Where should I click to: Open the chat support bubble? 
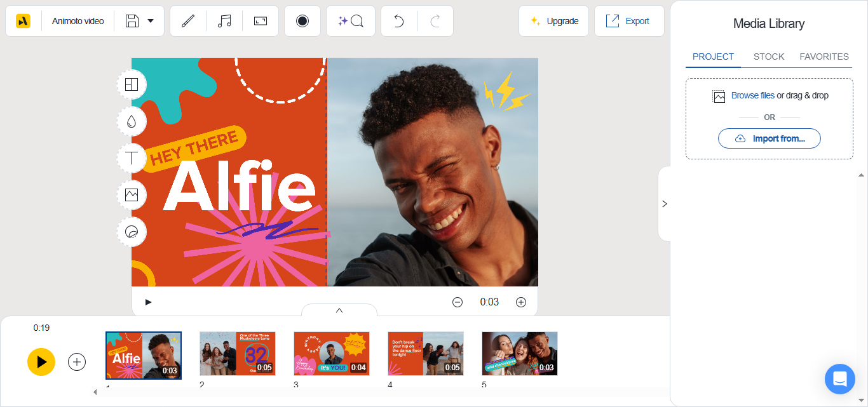(x=840, y=379)
